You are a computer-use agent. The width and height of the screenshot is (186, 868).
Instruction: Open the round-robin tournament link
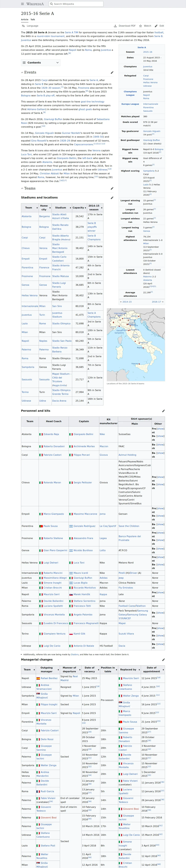click(51, 36)
